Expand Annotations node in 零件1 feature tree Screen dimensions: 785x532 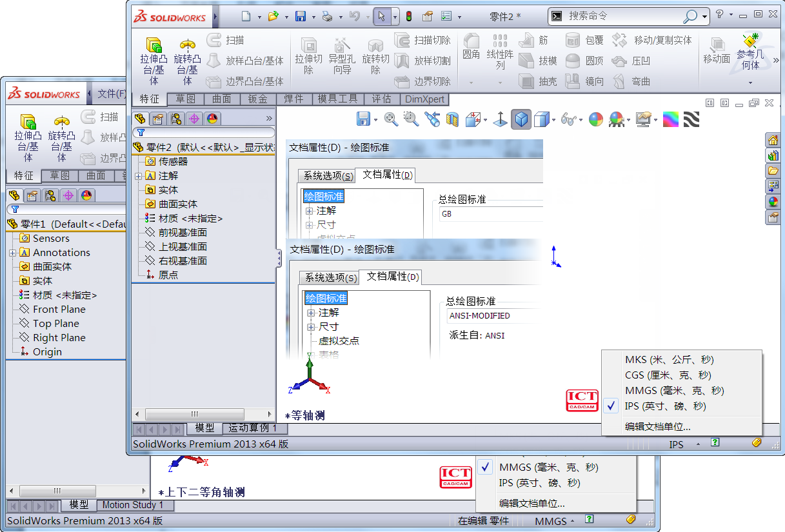pos(12,253)
